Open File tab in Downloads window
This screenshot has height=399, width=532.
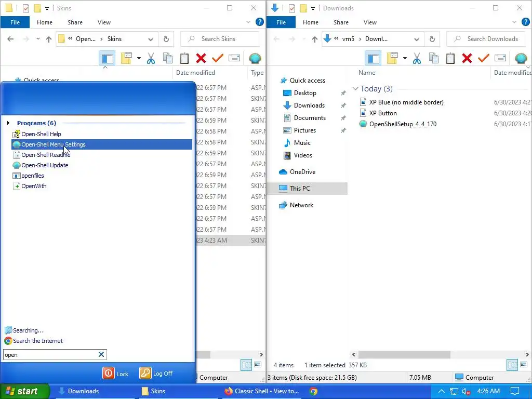coord(281,22)
